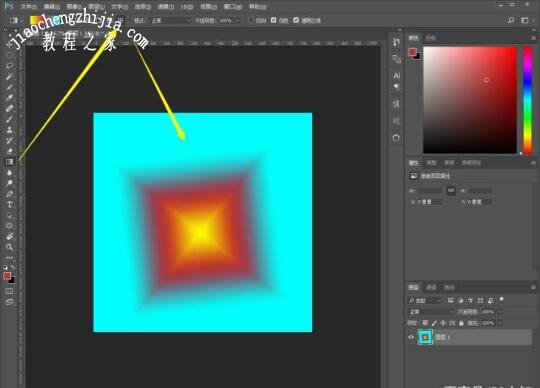Switch to the 通道 (Channels) tab

431,287
